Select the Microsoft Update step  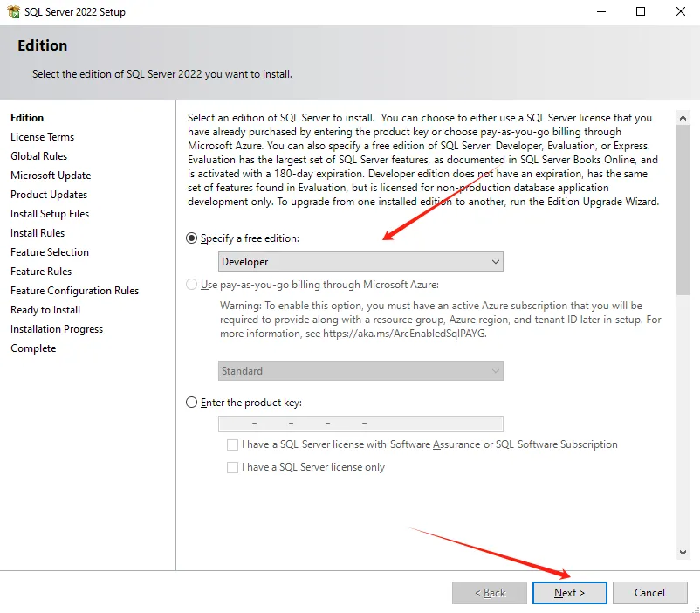[51, 176]
